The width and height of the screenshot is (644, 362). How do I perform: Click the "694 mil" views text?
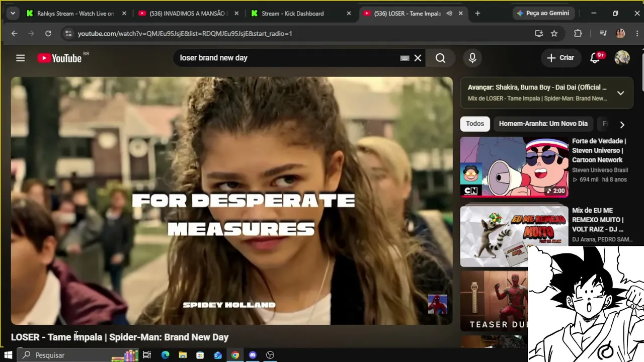point(589,179)
